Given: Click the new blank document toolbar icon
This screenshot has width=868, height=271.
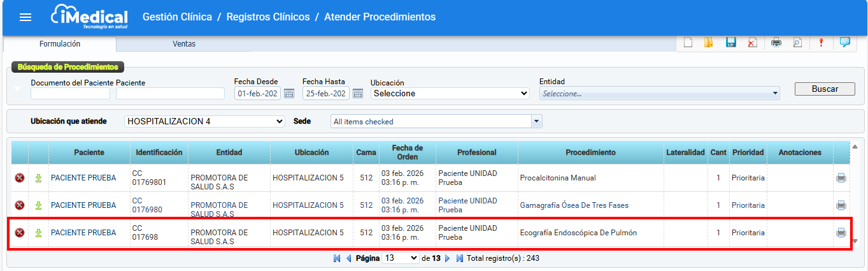Looking at the screenshot, I should [688, 43].
